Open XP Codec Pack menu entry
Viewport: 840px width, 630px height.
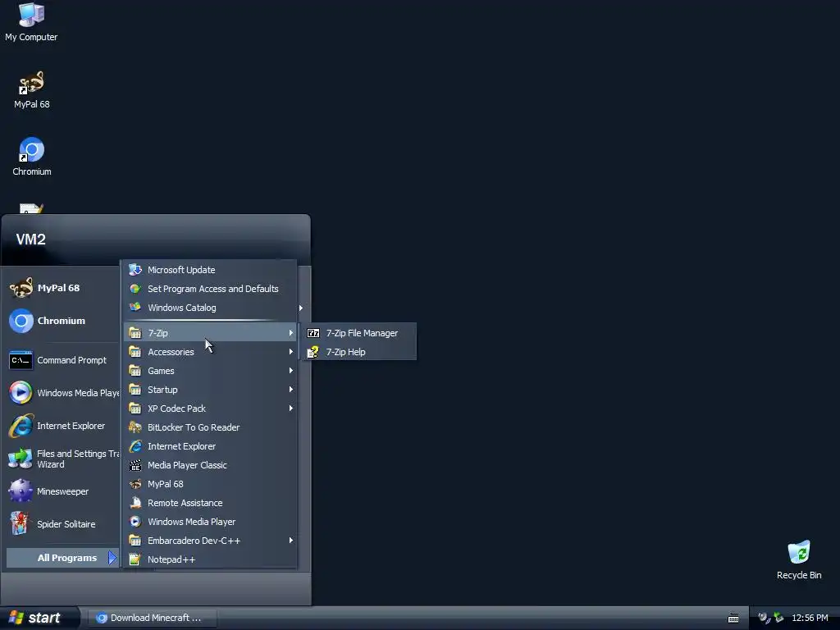pyautogui.click(x=211, y=409)
